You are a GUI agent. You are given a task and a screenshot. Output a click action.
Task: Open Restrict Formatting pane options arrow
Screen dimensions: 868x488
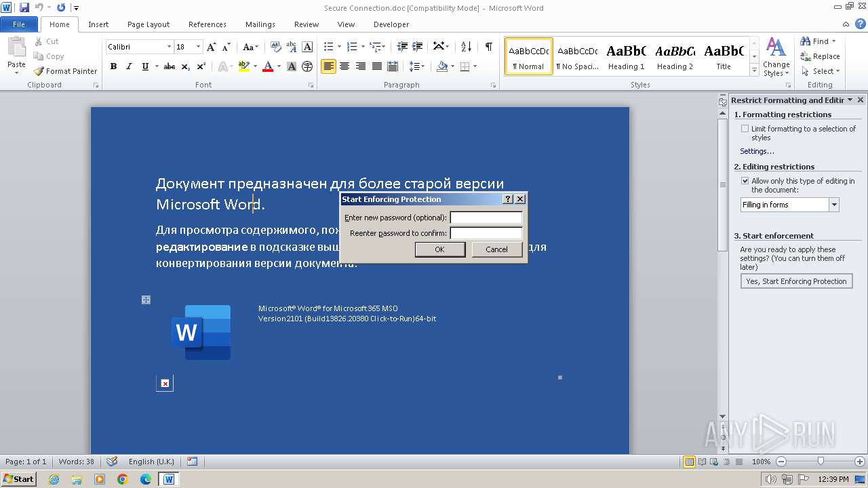(x=850, y=100)
